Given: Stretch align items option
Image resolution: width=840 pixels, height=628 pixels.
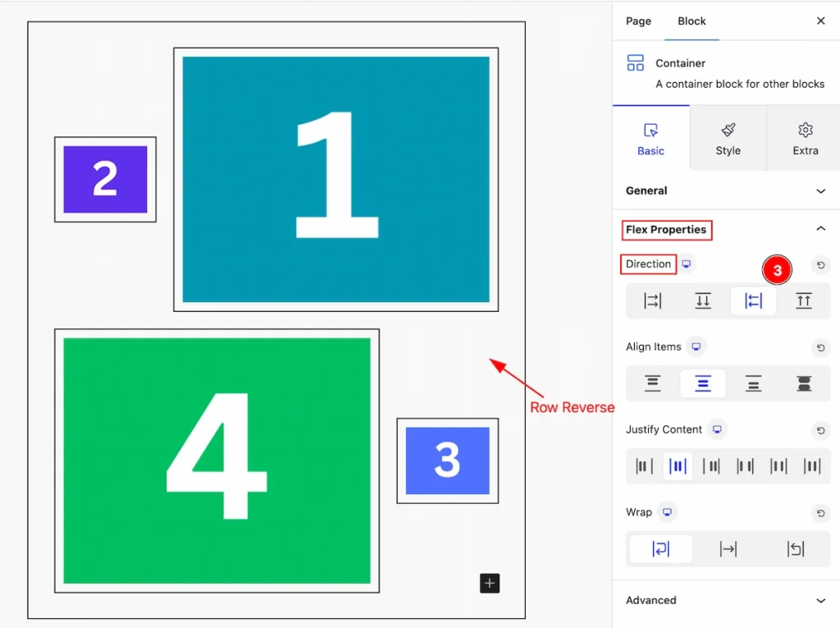Looking at the screenshot, I should point(804,383).
